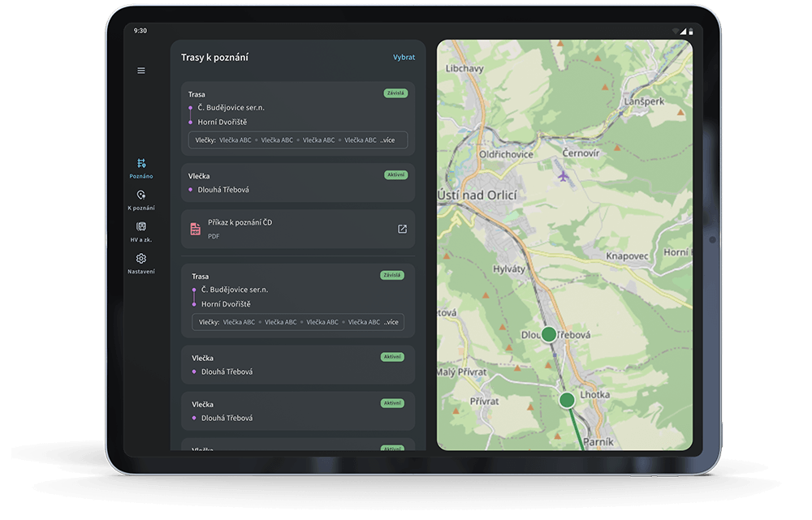Screen dimensions: 812x520
Task: Open Nastavení settings gear
Action: point(141,259)
